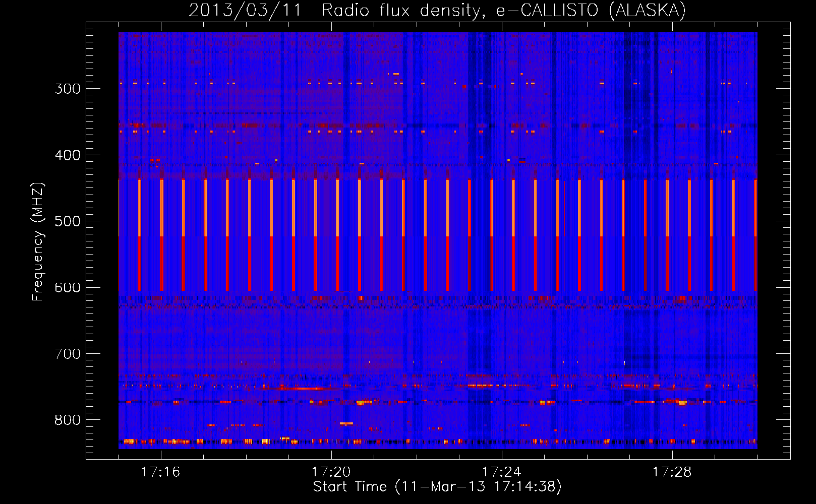Click the 'Start Time (11-Mar-13 17:14:38)' label

[437, 487]
